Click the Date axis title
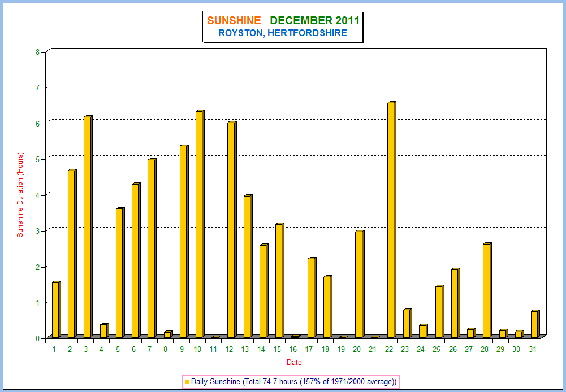This screenshot has width=566, height=392. (x=294, y=363)
